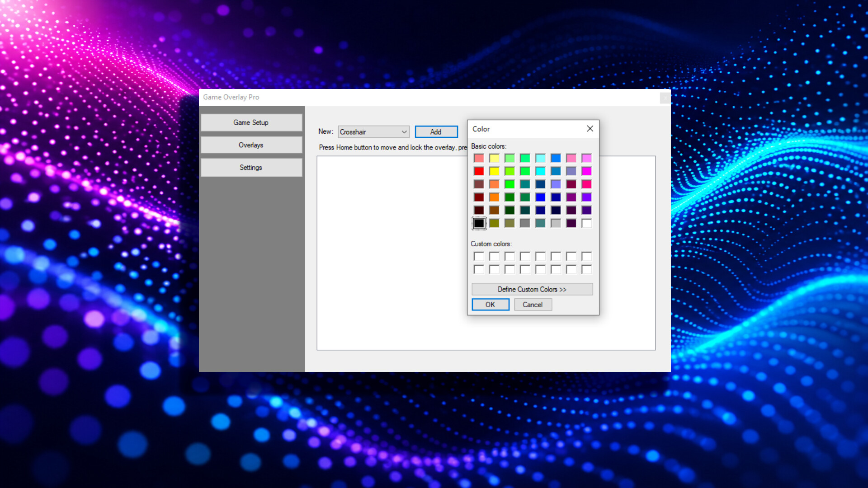Pick the sky blue swatch in first row
This screenshot has width=868, height=488.
[x=556, y=158]
